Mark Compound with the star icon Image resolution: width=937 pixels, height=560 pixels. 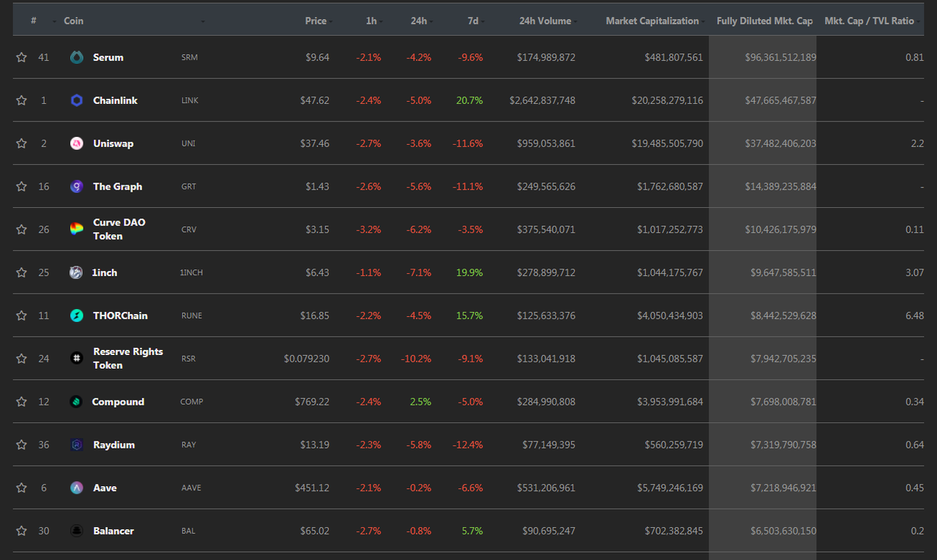click(x=21, y=402)
